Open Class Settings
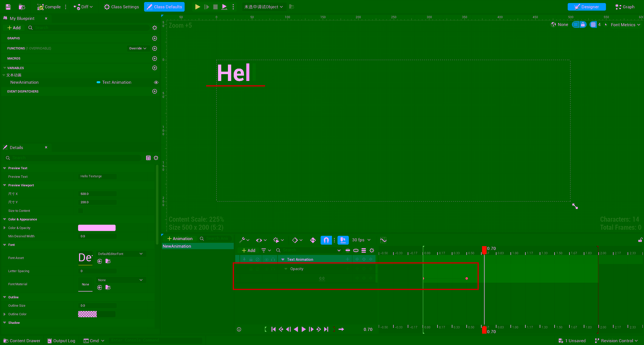Image resolution: width=644 pixels, height=345 pixels. [x=121, y=7]
